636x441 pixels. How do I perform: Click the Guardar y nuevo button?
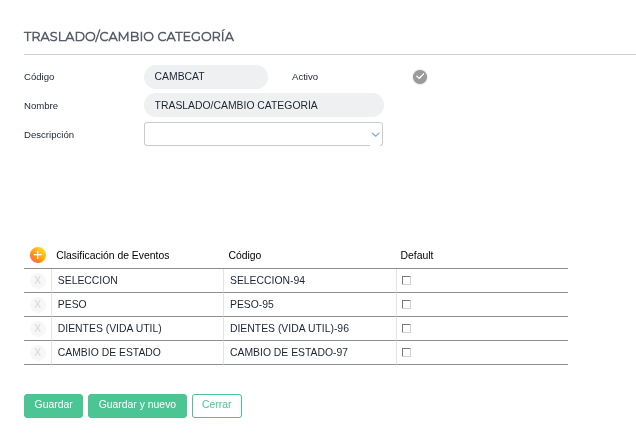pos(137,405)
